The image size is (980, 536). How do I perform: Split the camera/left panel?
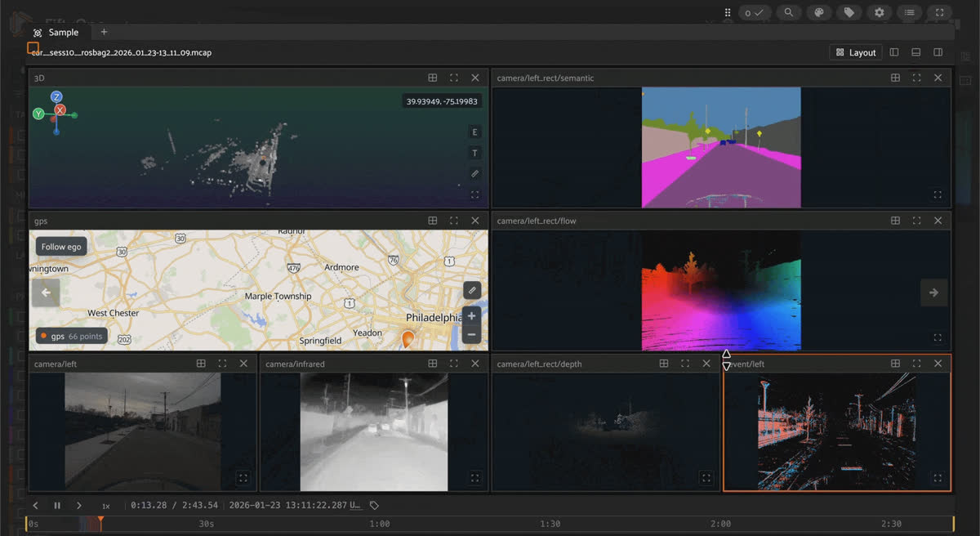click(x=201, y=364)
